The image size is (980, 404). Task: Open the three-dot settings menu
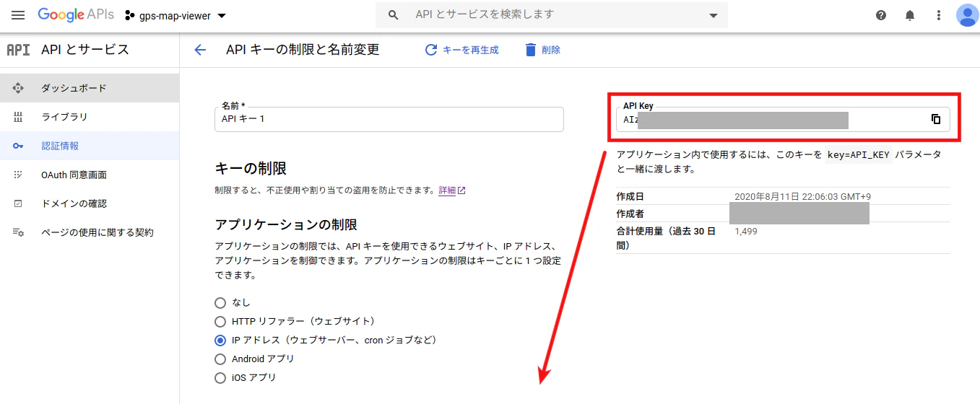pos(939,15)
